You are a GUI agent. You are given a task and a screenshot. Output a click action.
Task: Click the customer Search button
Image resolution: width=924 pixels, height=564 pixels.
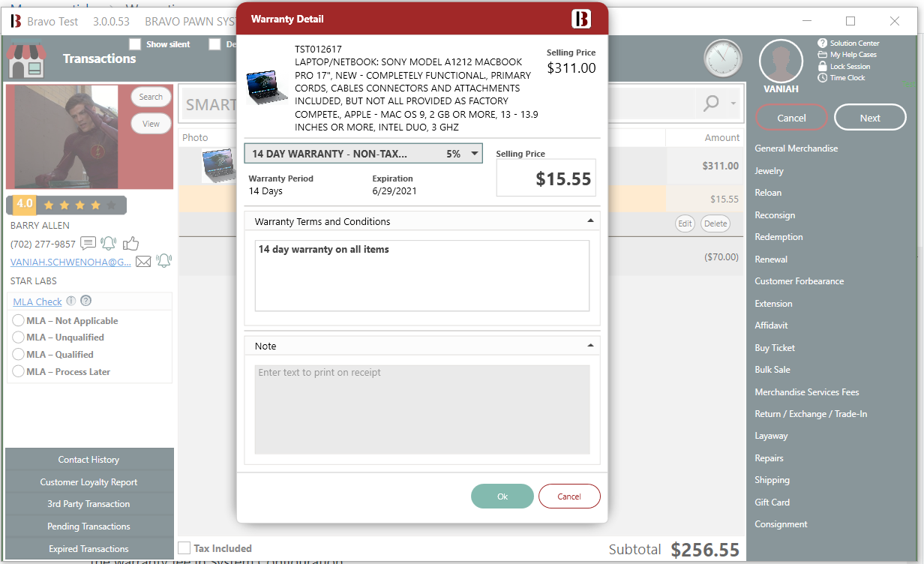click(151, 97)
